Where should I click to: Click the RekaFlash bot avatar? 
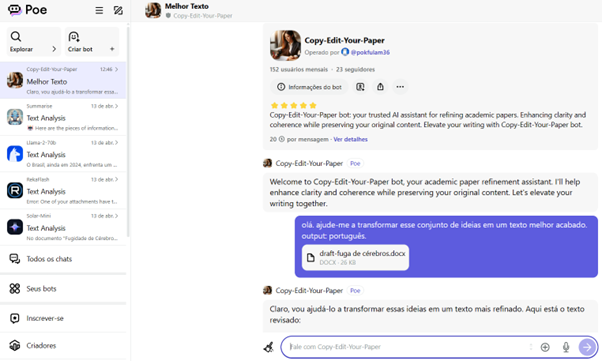pos(15,190)
